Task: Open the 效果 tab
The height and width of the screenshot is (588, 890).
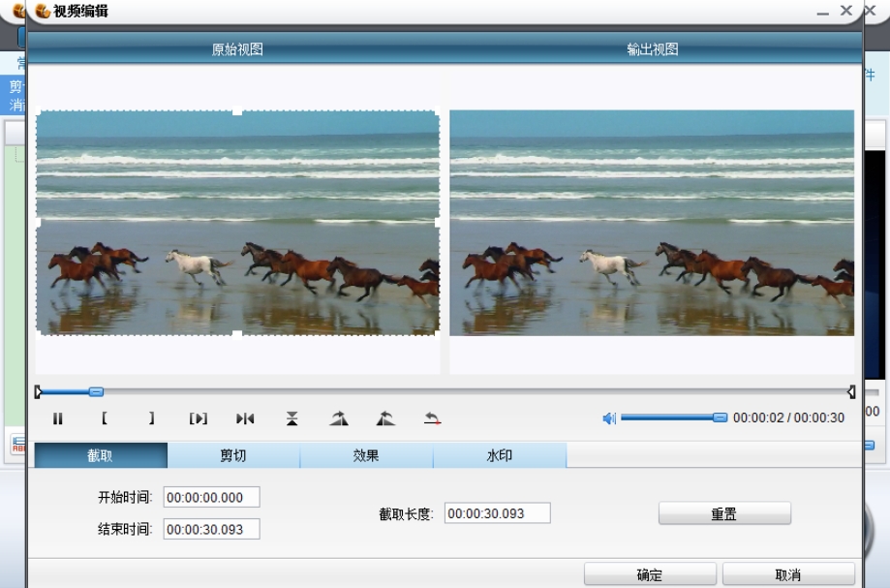Action: [366, 455]
